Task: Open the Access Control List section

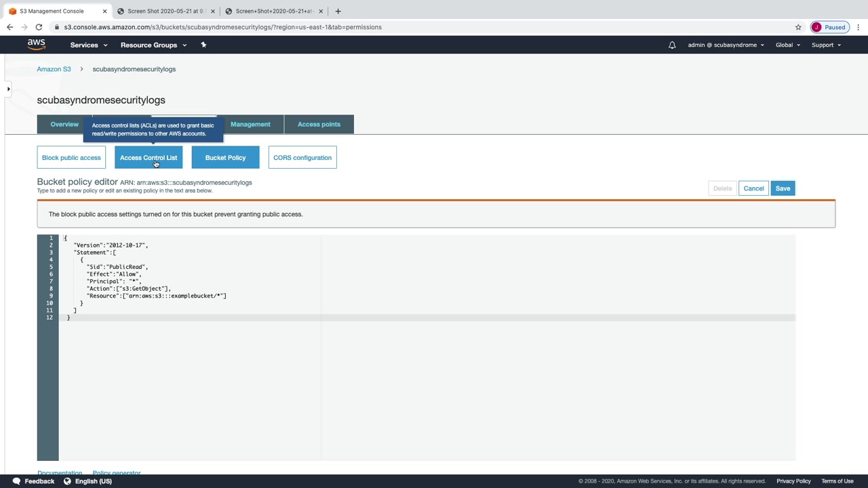Action: click(149, 158)
